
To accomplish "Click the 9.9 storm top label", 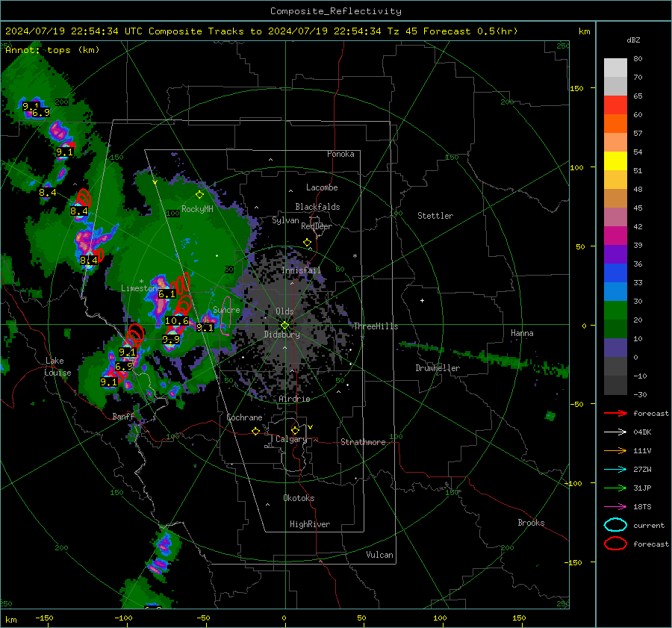I will (171, 340).
